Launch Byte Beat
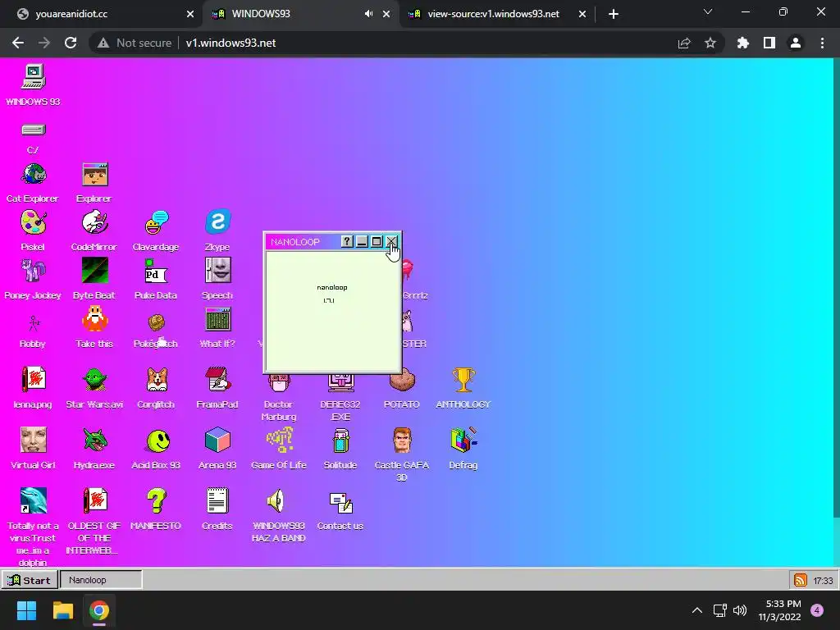Image resolution: width=840 pixels, height=630 pixels. click(95, 271)
